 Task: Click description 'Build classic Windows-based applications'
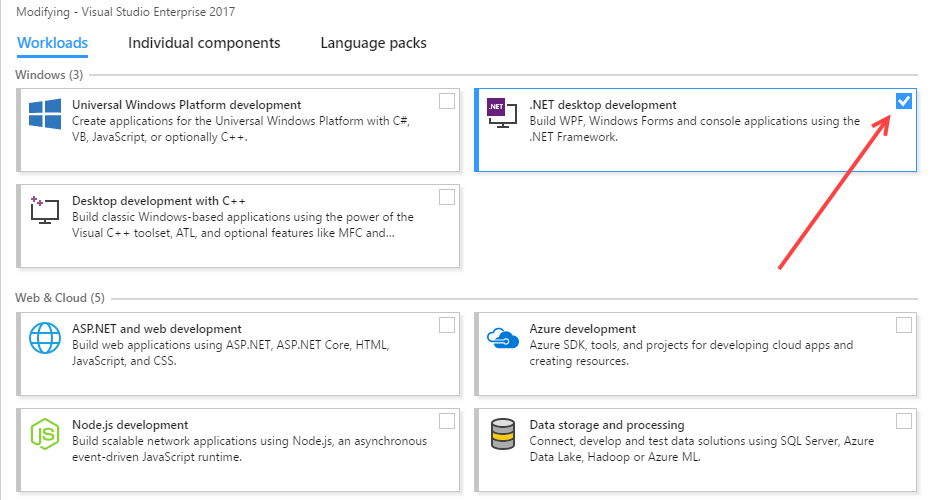coord(243,225)
